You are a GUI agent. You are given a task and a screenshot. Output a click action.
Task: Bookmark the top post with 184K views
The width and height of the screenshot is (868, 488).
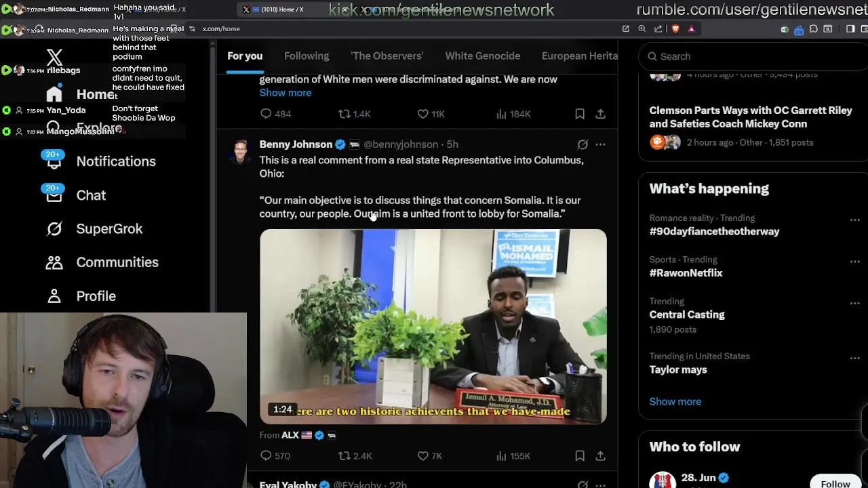tap(580, 114)
